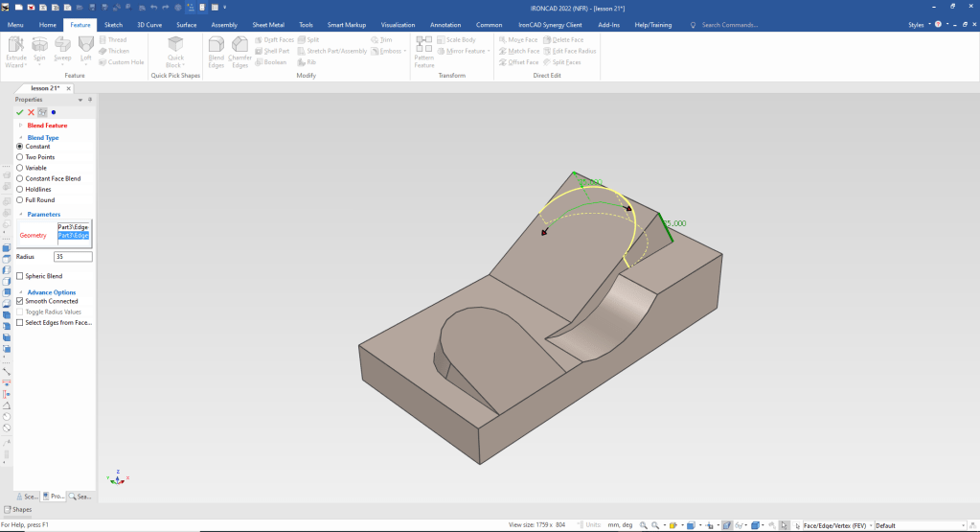This screenshot has width=980, height=532.
Task: Click the Radius input field
Action: [x=73, y=257]
